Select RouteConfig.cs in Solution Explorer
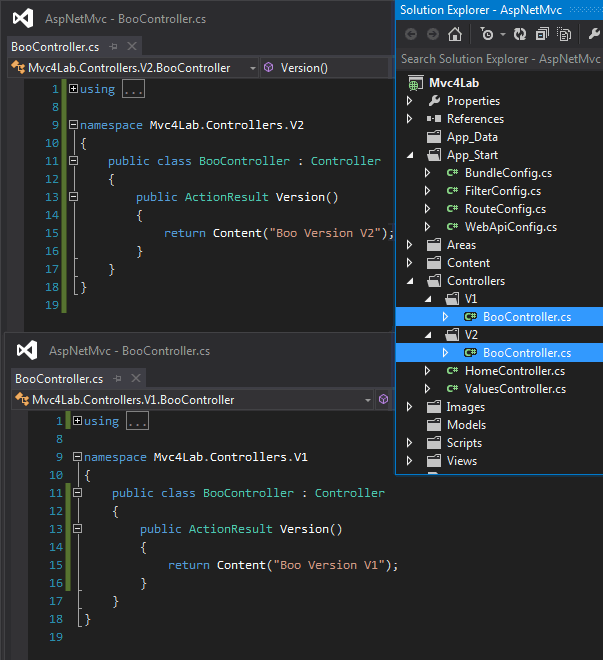 pos(505,209)
